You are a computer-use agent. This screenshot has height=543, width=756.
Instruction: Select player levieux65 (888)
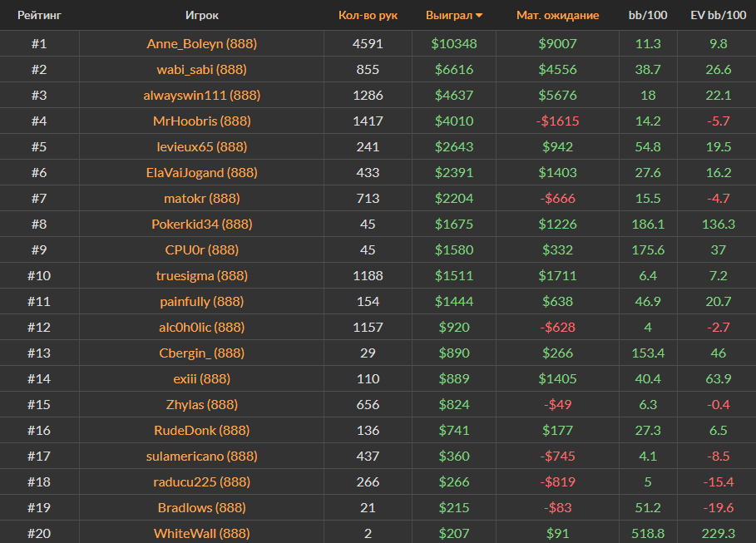(x=202, y=147)
